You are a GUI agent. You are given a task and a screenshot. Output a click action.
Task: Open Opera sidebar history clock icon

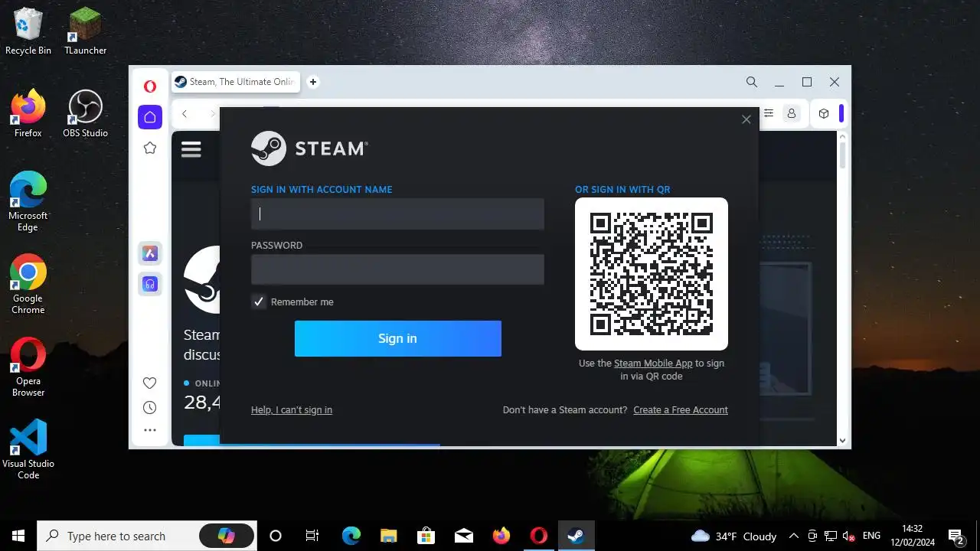150,407
